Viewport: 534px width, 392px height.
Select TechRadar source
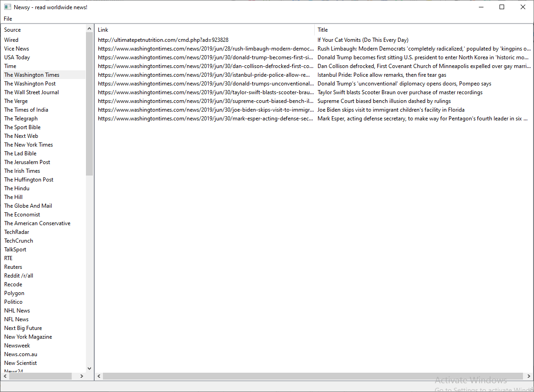(17, 232)
